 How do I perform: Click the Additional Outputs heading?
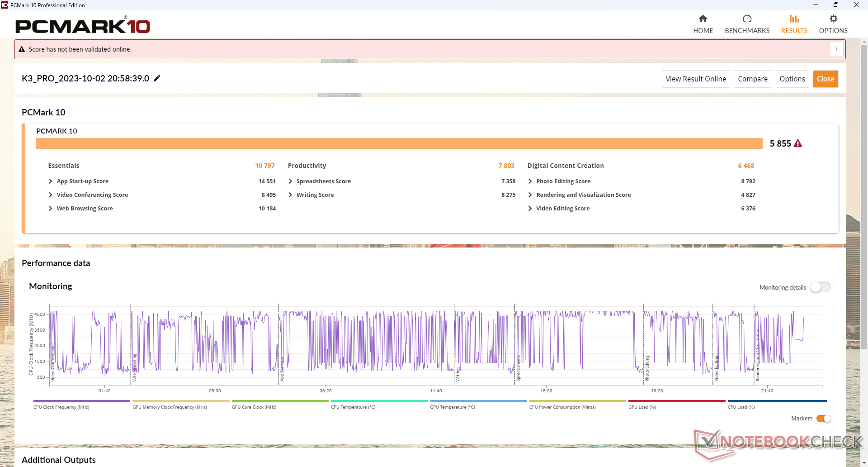59,460
